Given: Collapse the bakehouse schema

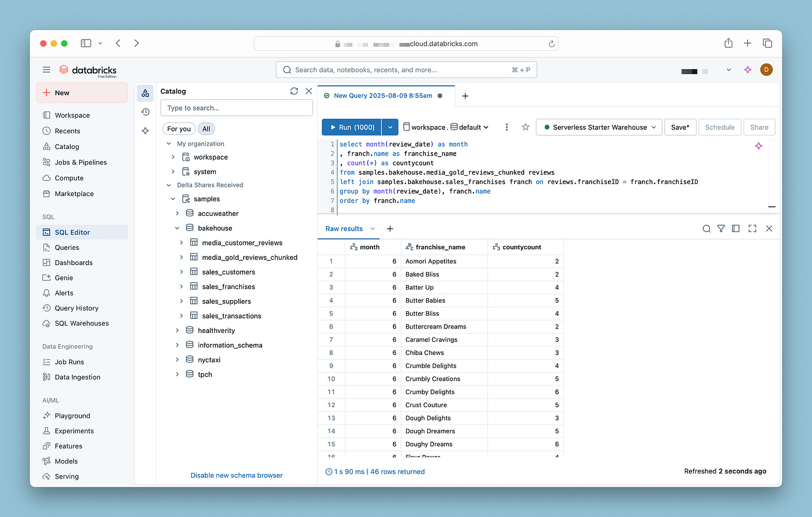Looking at the screenshot, I should pos(177,228).
